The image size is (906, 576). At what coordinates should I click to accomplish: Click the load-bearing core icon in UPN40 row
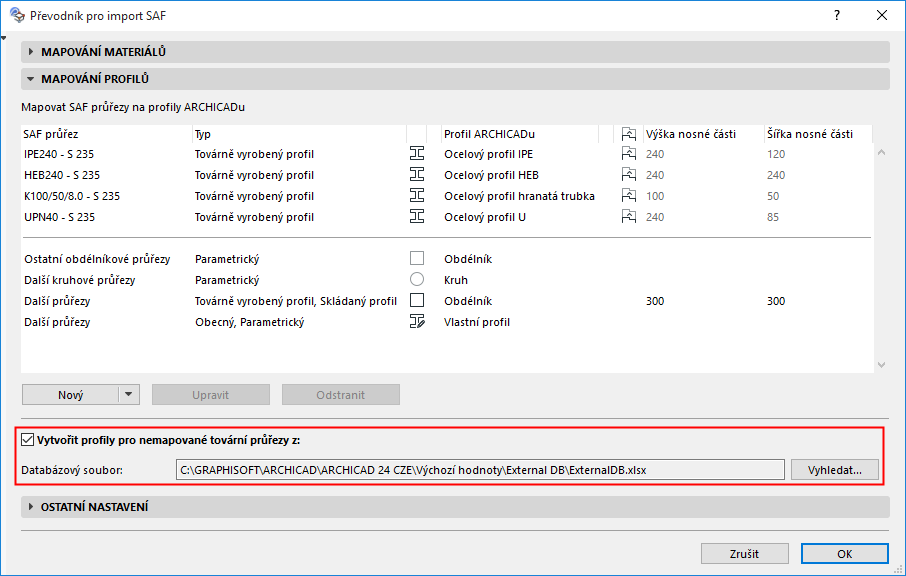point(629,217)
